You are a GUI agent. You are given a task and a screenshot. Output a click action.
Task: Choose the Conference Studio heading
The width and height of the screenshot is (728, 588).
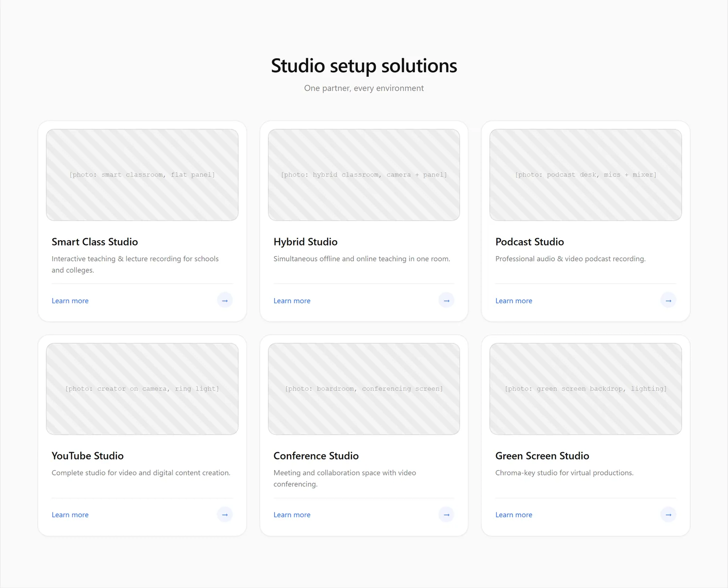pyautogui.click(x=316, y=456)
